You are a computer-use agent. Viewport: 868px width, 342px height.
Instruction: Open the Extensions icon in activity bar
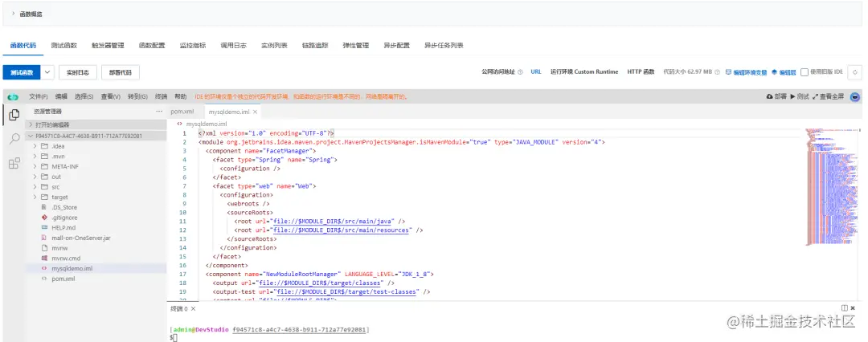pos(15,163)
